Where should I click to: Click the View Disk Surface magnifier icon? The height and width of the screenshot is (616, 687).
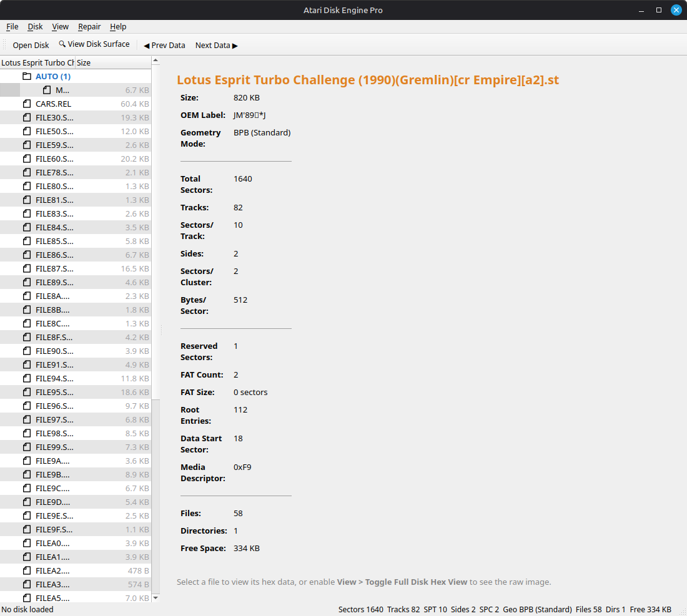62,44
